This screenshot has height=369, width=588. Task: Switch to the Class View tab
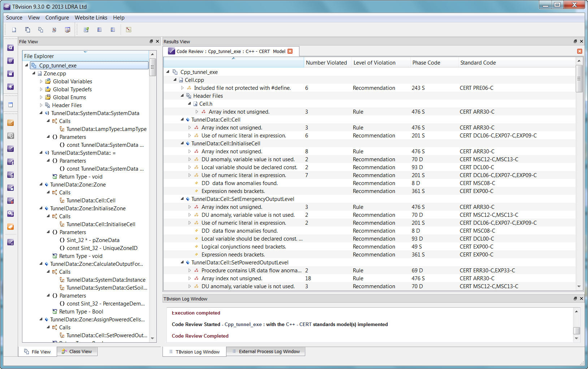pyautogui.click(x=77, y=352)
